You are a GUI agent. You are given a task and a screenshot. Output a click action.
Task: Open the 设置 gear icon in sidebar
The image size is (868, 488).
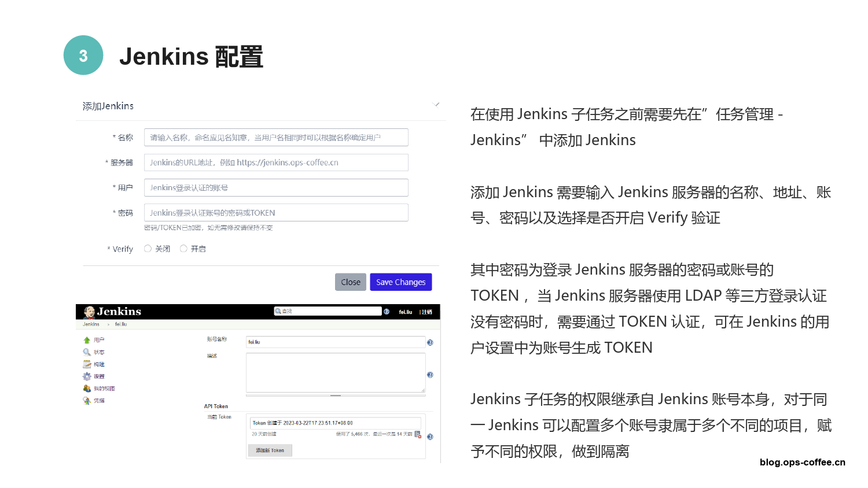[87, 376]
